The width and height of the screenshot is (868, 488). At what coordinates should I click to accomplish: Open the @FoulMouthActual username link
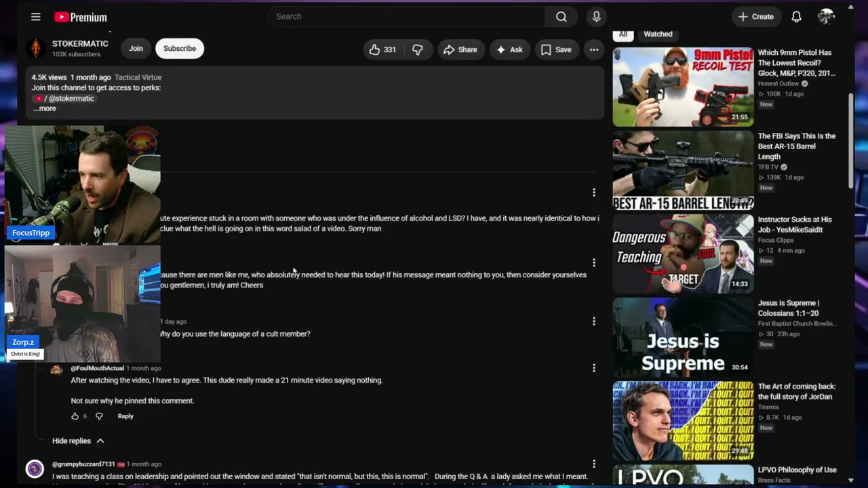click(x=97, y=368)
